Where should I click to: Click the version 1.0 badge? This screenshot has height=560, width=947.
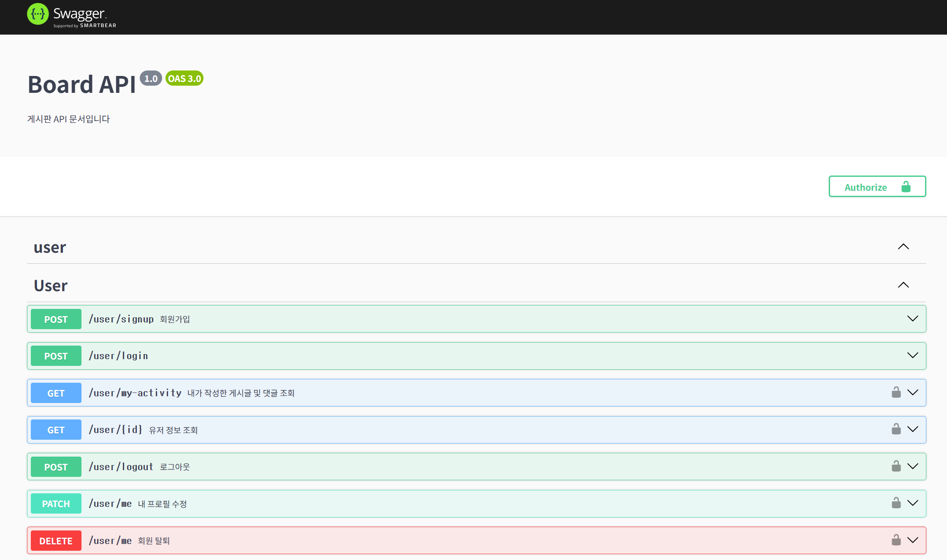[151, 78]
